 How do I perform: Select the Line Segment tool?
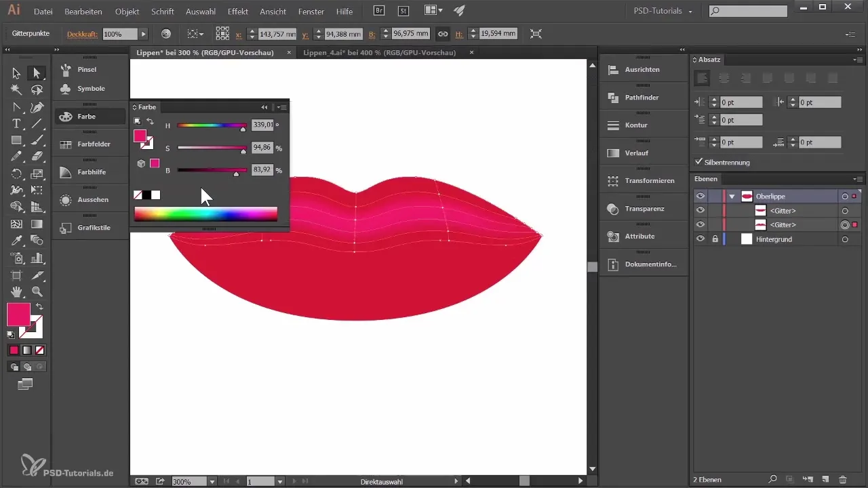[x=37, y=123]
